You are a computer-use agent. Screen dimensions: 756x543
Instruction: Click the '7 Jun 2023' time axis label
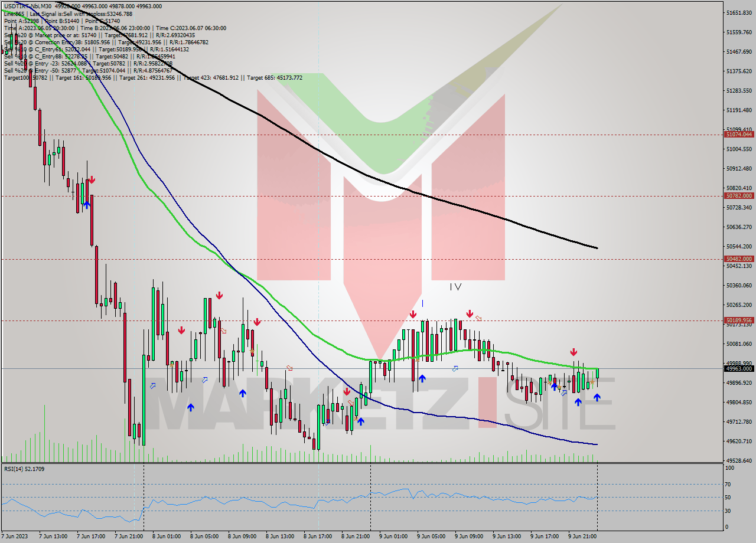[13, 537]
